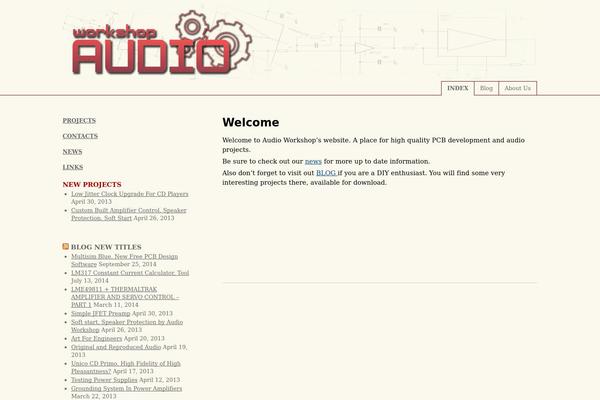Click the Workshop Audio logo
The image size is (600, 400).
(162, 42)
